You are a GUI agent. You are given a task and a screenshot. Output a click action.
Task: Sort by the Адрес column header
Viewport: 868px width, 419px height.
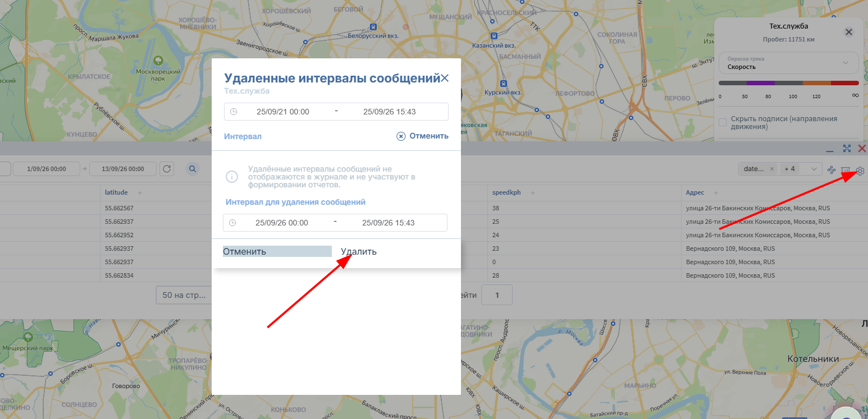click(695, 192)
